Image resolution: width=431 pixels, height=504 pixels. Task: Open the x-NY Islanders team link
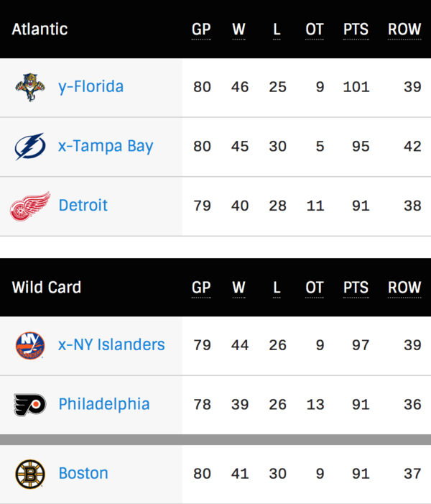point(111,345)
